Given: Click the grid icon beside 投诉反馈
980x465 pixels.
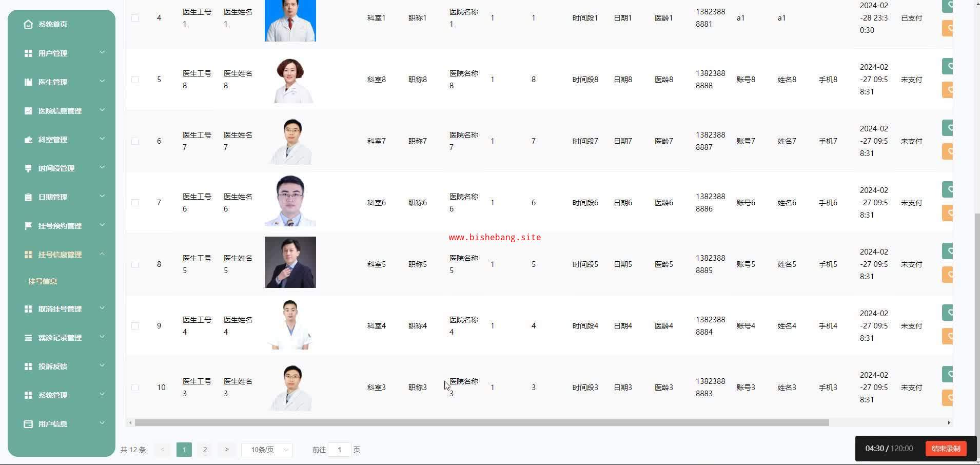Looking at the screenshot, I should coord(28,366).
